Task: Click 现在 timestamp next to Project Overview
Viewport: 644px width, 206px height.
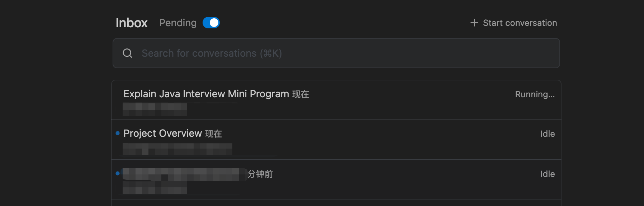Action: coord(213,134)
